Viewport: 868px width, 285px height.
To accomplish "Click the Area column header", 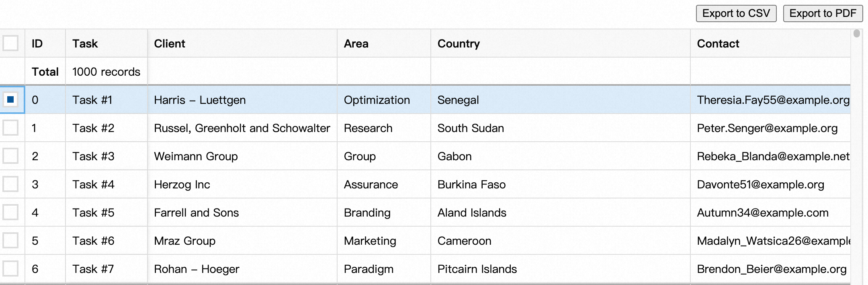I will coord(356,43).
